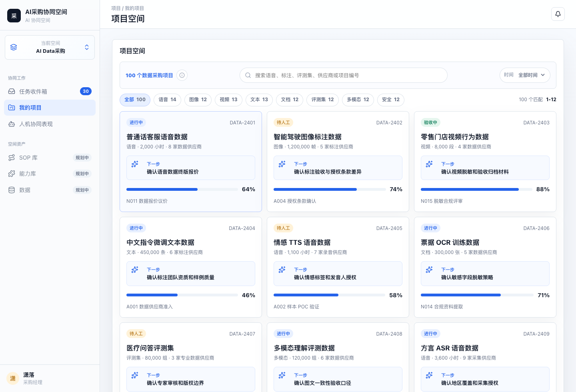Select the 图像 12 filter tab
The width and height of the screenshot is (576, 392).
[x=198, y=100]
